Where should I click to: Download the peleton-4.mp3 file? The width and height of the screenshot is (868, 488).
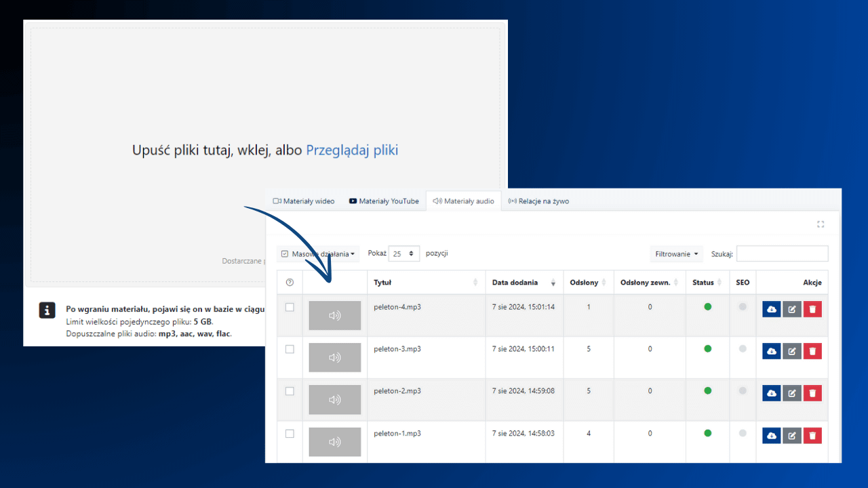click(x=772, y=309)
